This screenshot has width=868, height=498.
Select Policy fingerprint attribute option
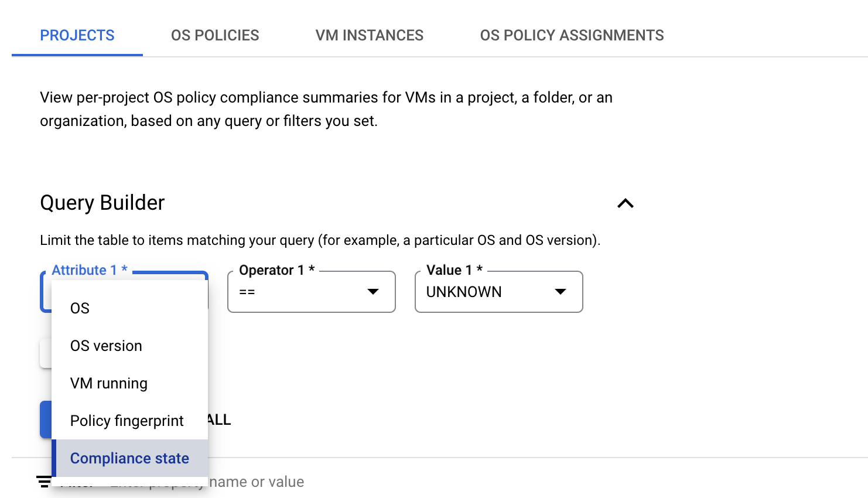tap(127, 420)
